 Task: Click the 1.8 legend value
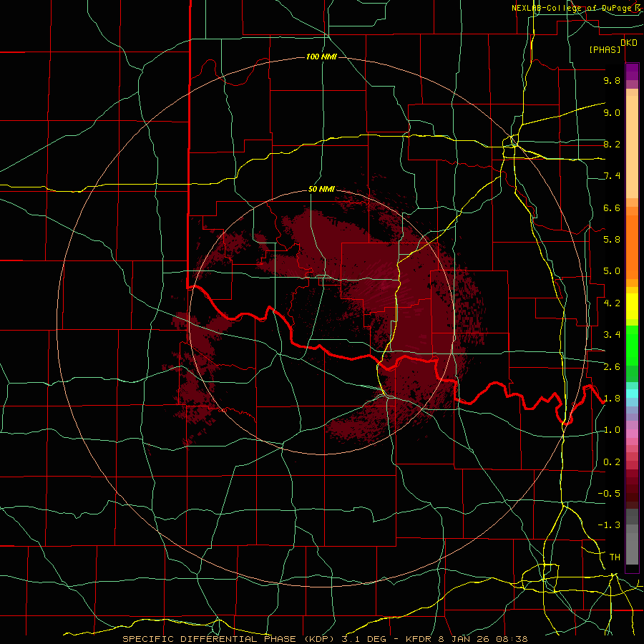[612, 399]
